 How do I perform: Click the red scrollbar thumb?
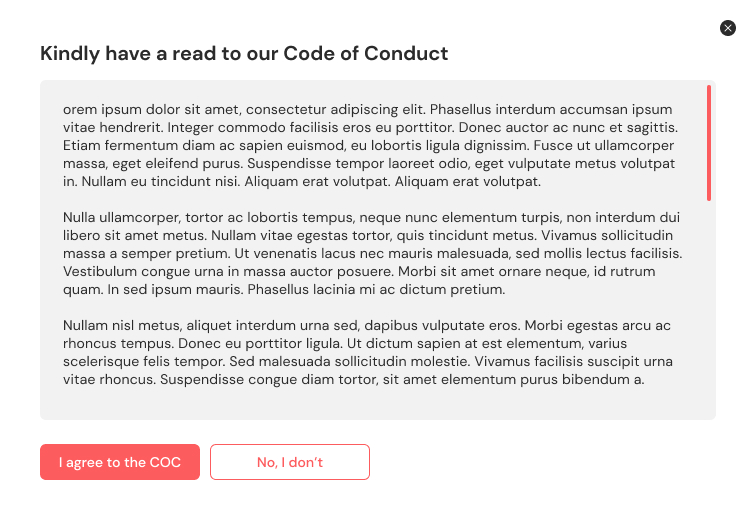(709, 143)
